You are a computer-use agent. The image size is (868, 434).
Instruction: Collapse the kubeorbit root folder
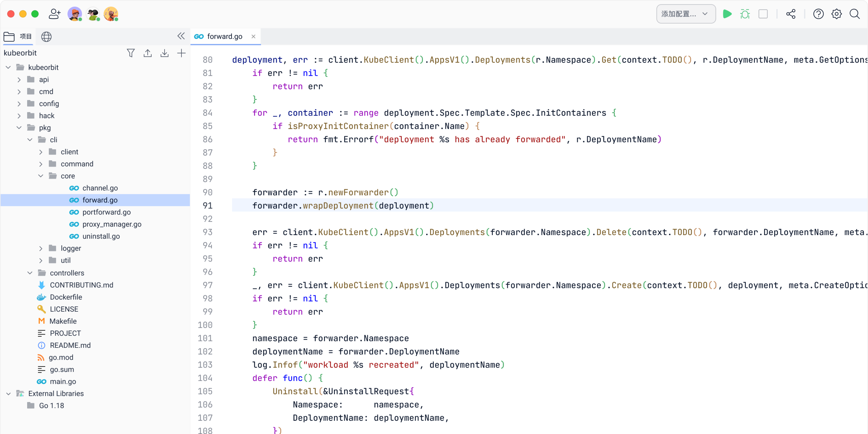tap(9, 67)
